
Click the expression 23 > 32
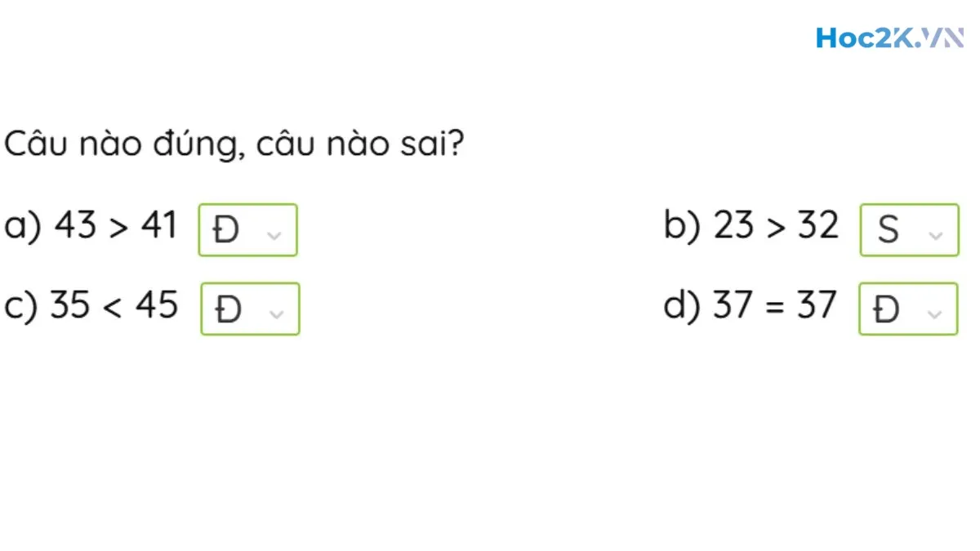776,225
